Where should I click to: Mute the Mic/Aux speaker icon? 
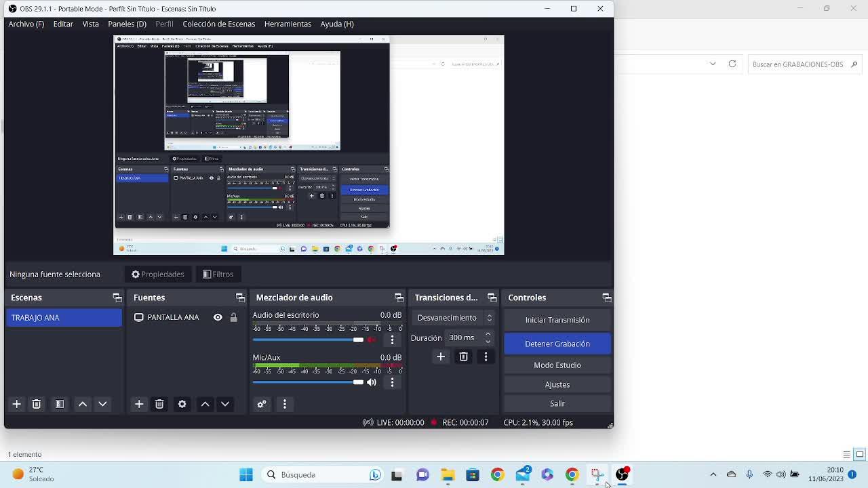pos(372,382)
